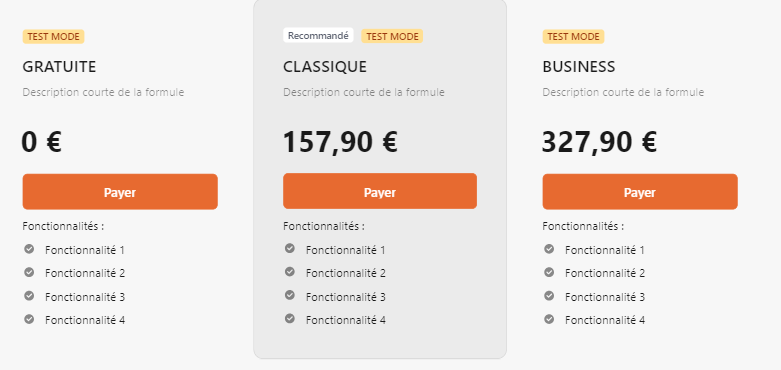
Task: Click checkmark icon beside Fonctionnalité 2 in BUSINESS
Action: [549, 272]
